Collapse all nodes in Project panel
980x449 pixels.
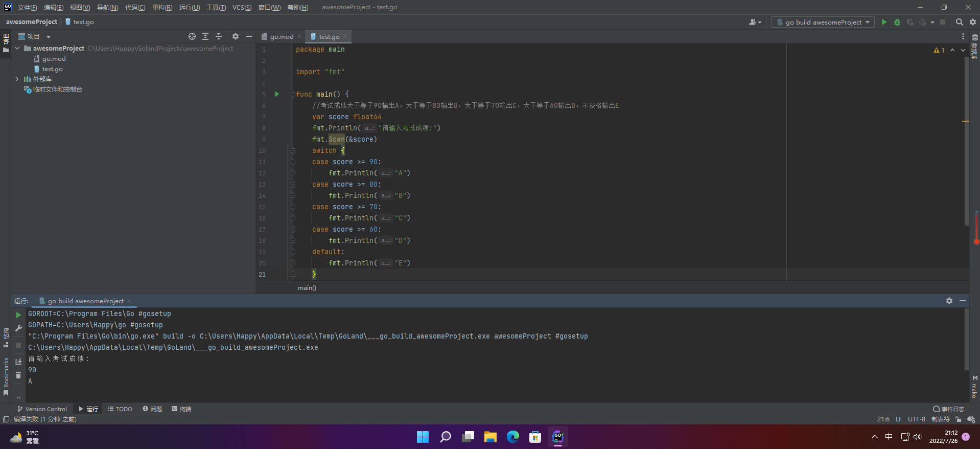pos(219,36)
